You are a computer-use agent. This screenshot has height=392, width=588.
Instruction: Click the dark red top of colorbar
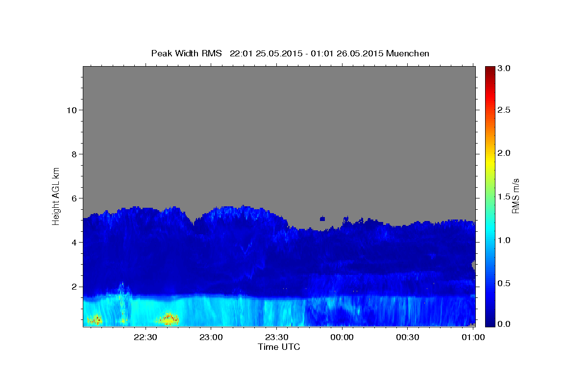pos(490,70)
